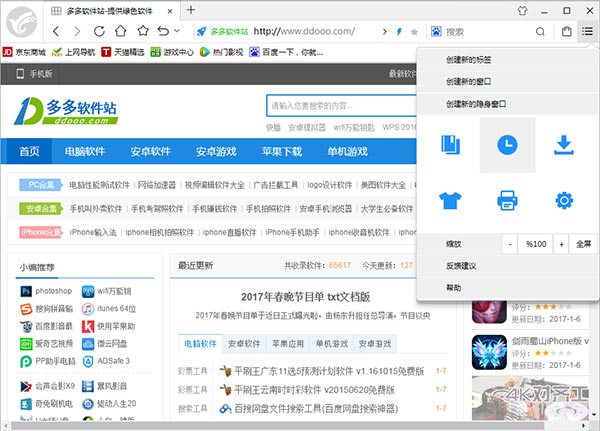The height and width of the screenshot is (431, 600).
Task: Click the browser logo avatar
Action: point(22,22)
